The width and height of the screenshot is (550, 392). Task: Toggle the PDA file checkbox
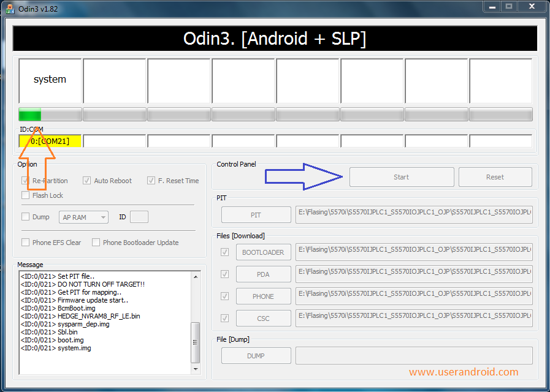click(225, 274)
